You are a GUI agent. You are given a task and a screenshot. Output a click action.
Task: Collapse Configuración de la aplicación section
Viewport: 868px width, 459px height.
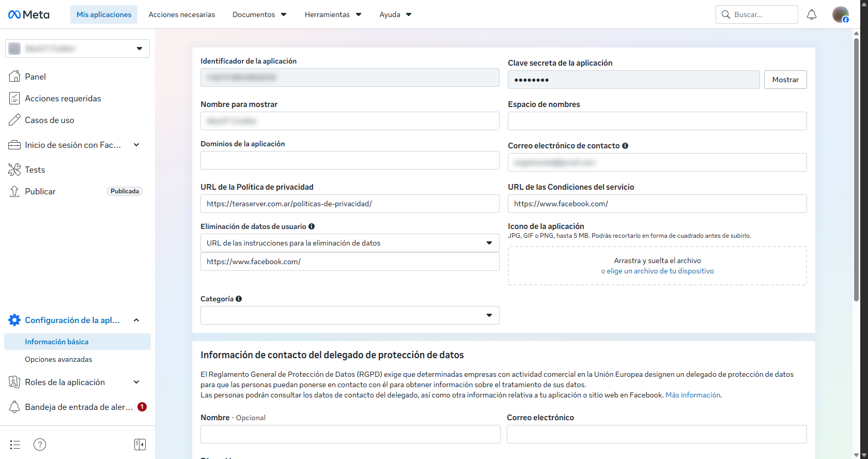tap(136, 320)
